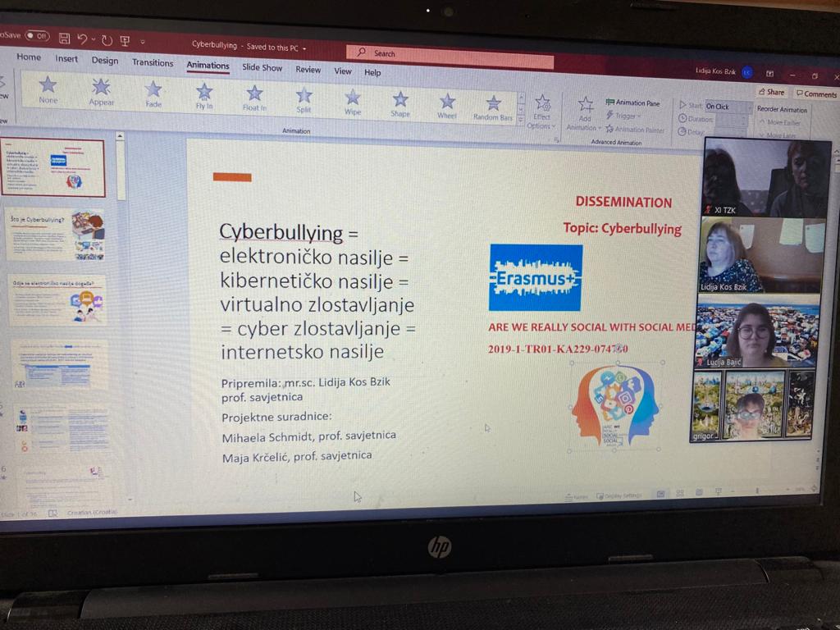
Task: Apply the Wheel animation
Action: tap(447, 107)
